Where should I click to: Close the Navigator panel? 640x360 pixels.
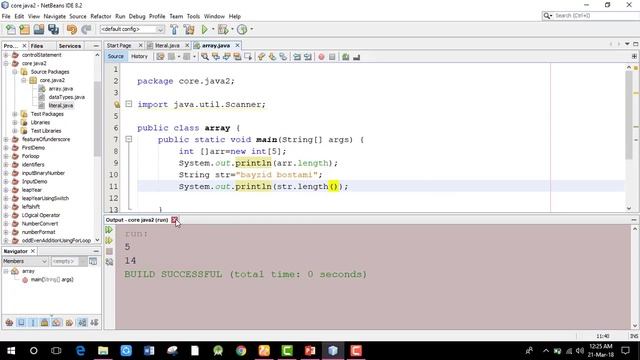[x=33, y=251]
